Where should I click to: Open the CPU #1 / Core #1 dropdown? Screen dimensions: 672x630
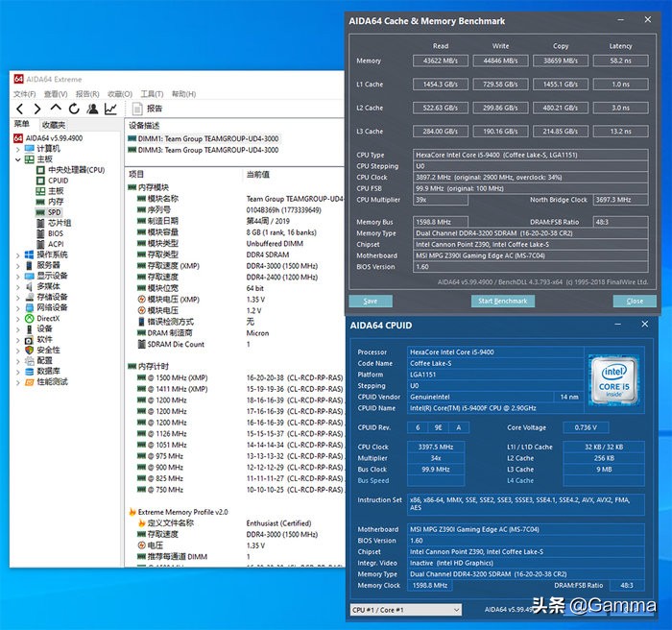click(404, 609)
